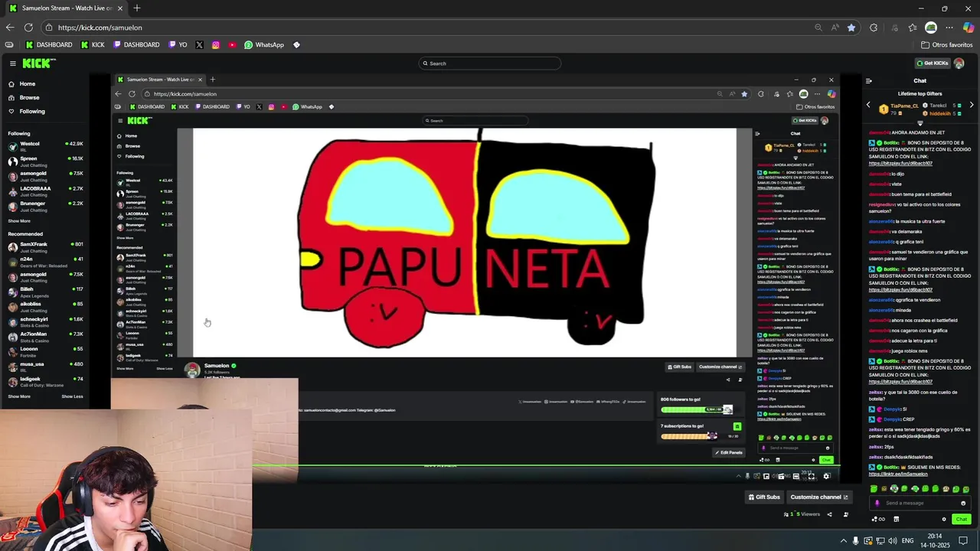980x551 pixels.
Task: Open Otros favoritos folder in outer browser
Action: (946, 45)
